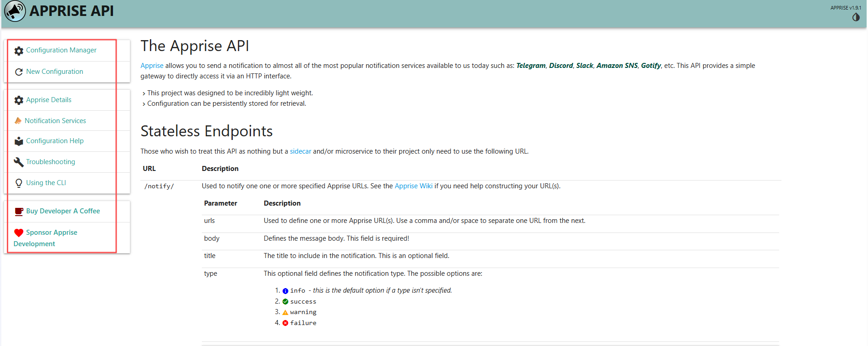Screen dimensions: 868x346
Task: Click the Notification Services megaphone icon
Action: 18,121
